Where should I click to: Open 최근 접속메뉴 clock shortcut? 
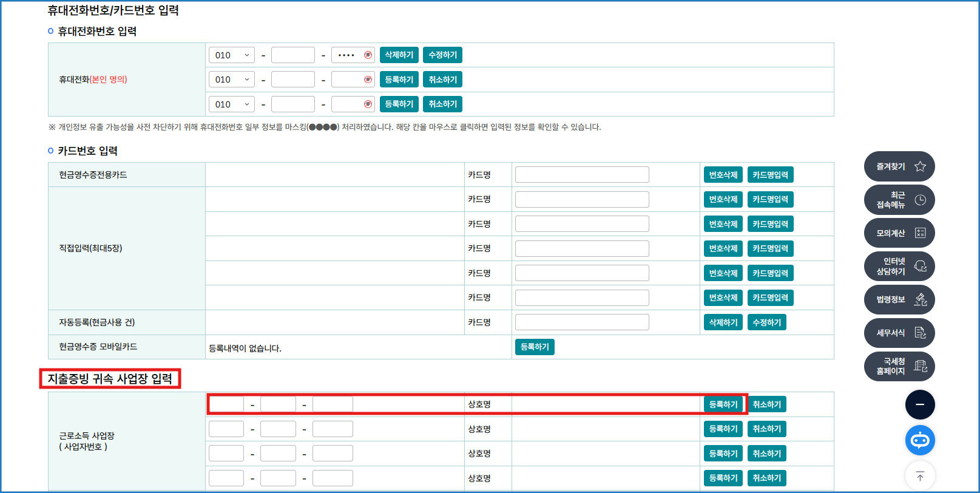(899, 200)
